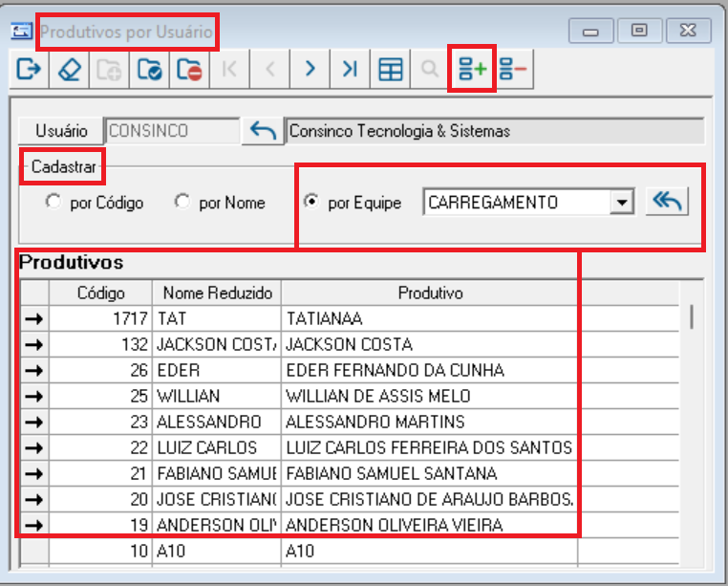728x586 pixels.
Task: Click the ANDERSON OLIVEIRA VIEIRA cell
Action: click(430, 525)
